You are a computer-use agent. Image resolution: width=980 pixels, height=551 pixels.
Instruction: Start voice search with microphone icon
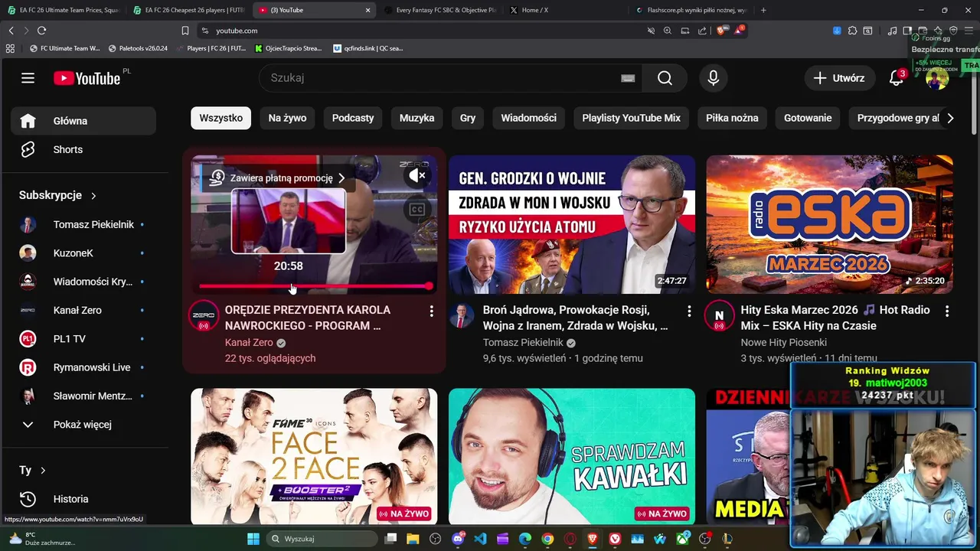[x=714, y=78]
